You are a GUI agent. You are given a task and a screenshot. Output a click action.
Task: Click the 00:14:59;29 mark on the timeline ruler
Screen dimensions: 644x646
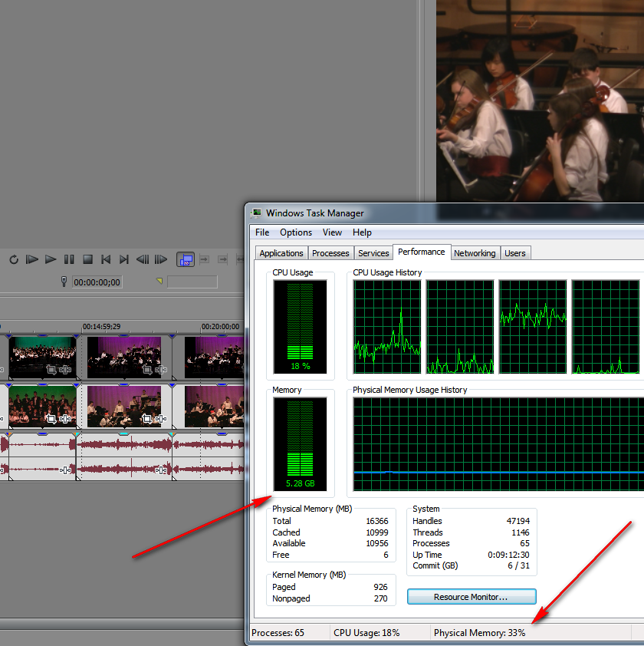point(101,327)
